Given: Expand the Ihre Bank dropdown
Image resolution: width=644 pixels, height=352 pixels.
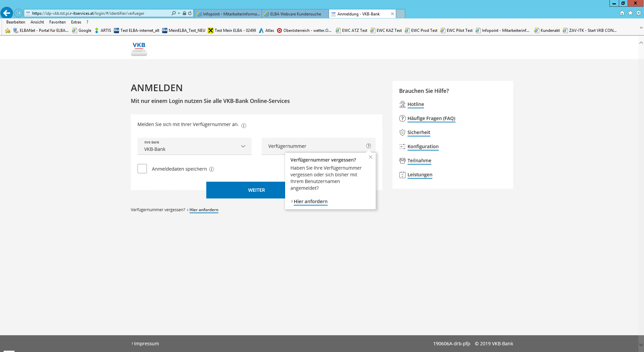Looking at the screenshot, I should [195, 146].
